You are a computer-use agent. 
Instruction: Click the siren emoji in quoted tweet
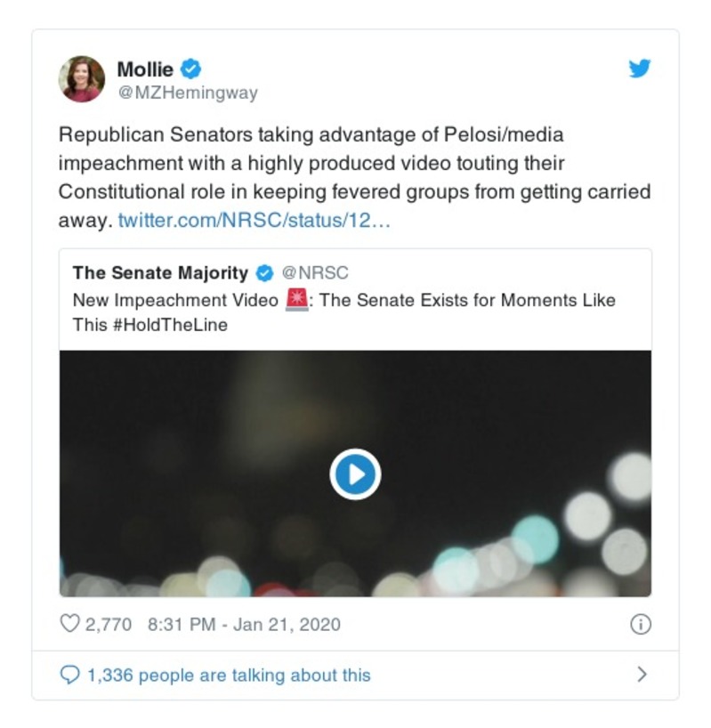pyautogui.click(x=296, y=300)
